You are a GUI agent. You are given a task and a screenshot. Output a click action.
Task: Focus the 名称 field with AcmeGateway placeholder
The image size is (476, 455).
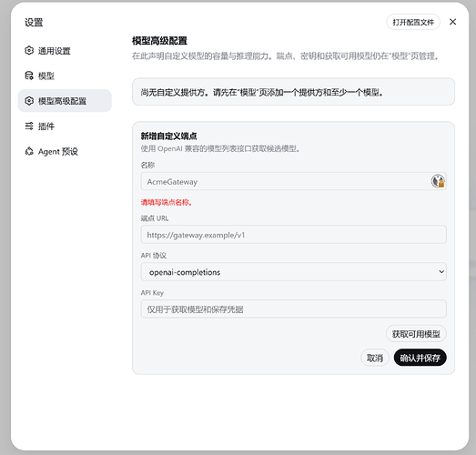pos(294,181)
